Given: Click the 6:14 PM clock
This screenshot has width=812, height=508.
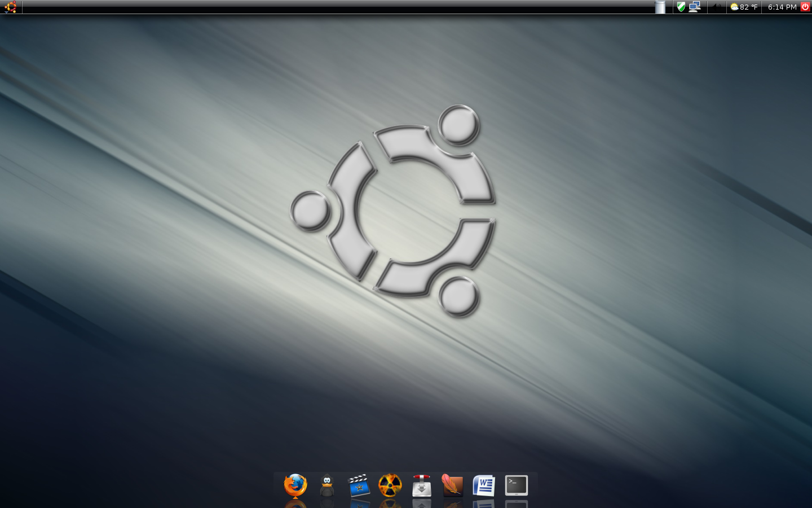Looking at the screenshot, I should (x=782, y=7).
